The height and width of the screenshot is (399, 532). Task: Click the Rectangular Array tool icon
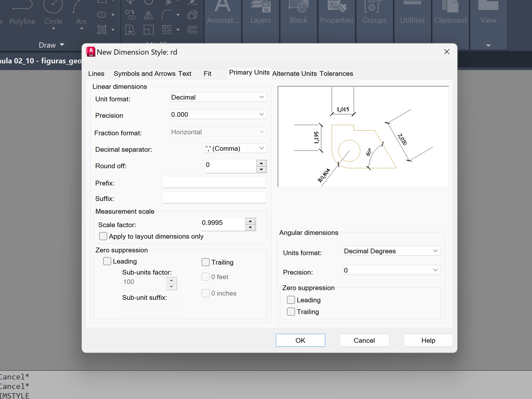[167, 30]
